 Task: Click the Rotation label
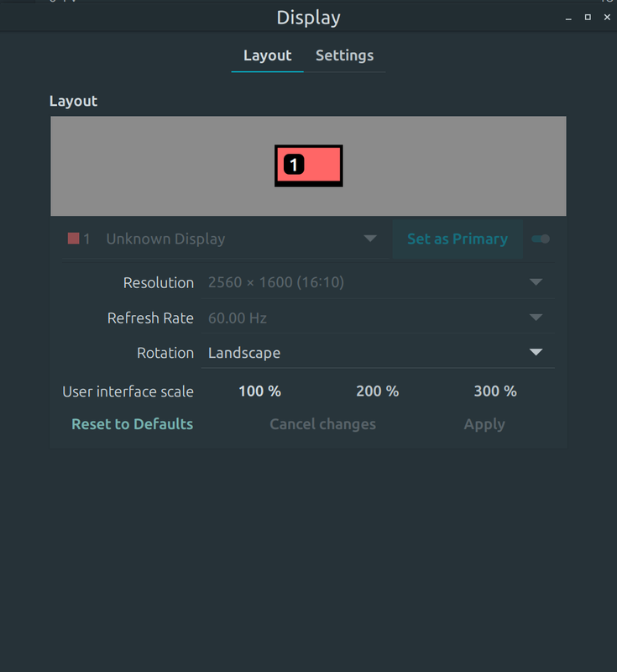coord(165,353)
